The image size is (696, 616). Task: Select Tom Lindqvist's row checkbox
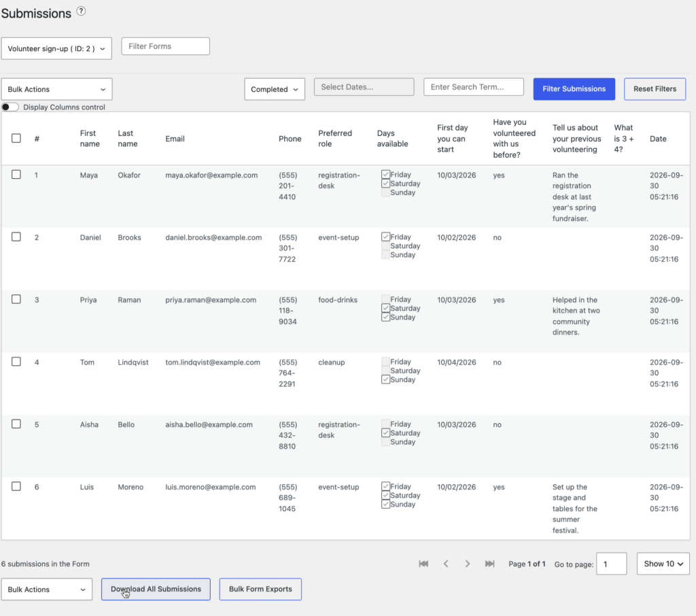(x=16, y=362)
